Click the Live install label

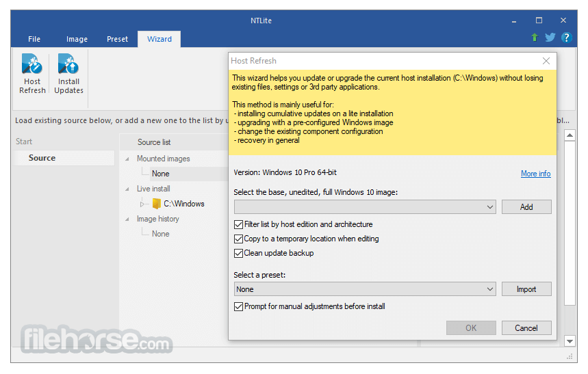pos(153,189)
